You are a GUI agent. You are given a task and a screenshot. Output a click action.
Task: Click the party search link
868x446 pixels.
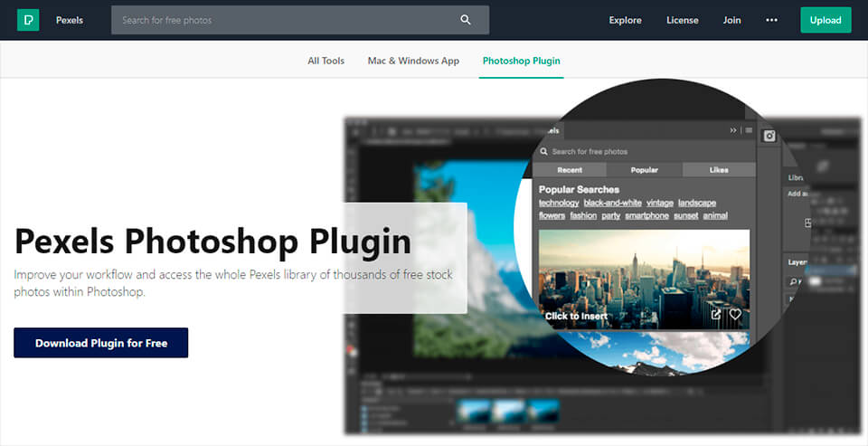pos(610,215)
